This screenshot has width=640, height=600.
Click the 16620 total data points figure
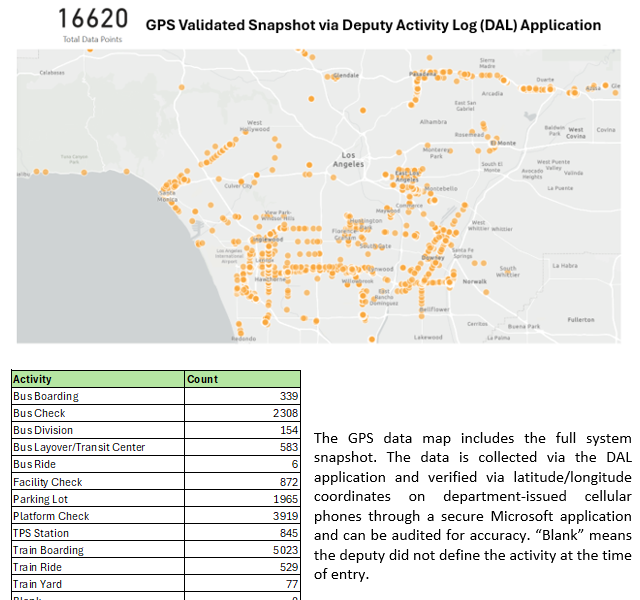pos(93,19)
